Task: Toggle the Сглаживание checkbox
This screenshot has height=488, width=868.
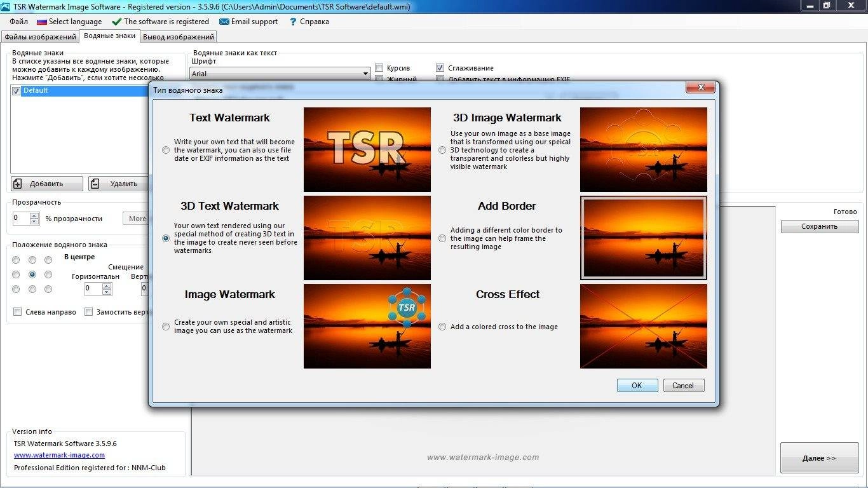Action: [440, 68]
